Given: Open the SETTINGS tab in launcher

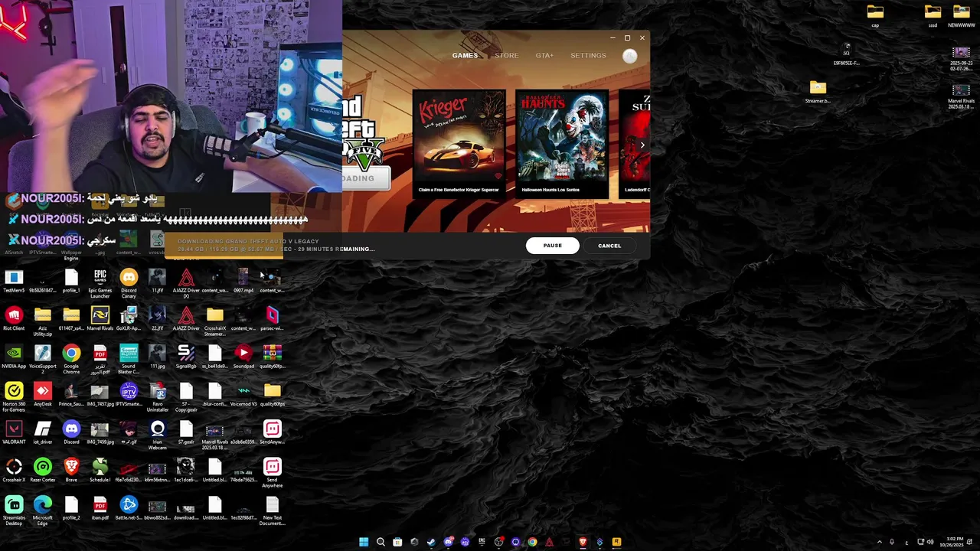Looking at the screenshot, I should point(588,55).
